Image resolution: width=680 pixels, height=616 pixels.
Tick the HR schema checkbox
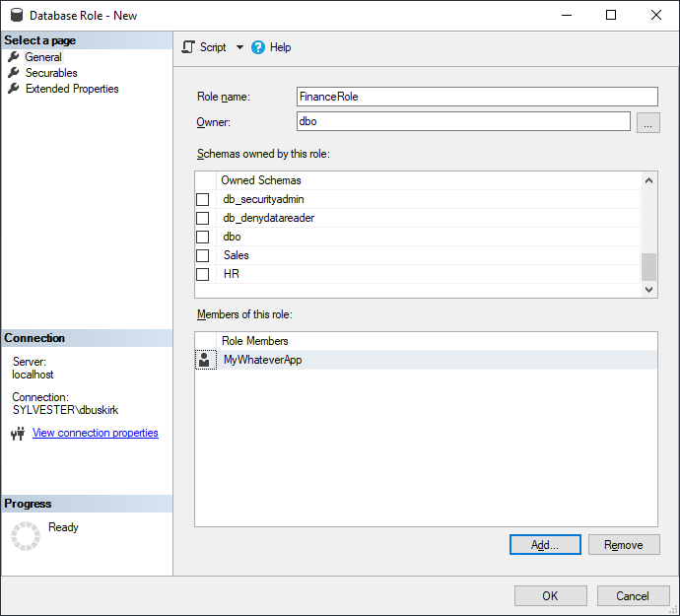203,274
